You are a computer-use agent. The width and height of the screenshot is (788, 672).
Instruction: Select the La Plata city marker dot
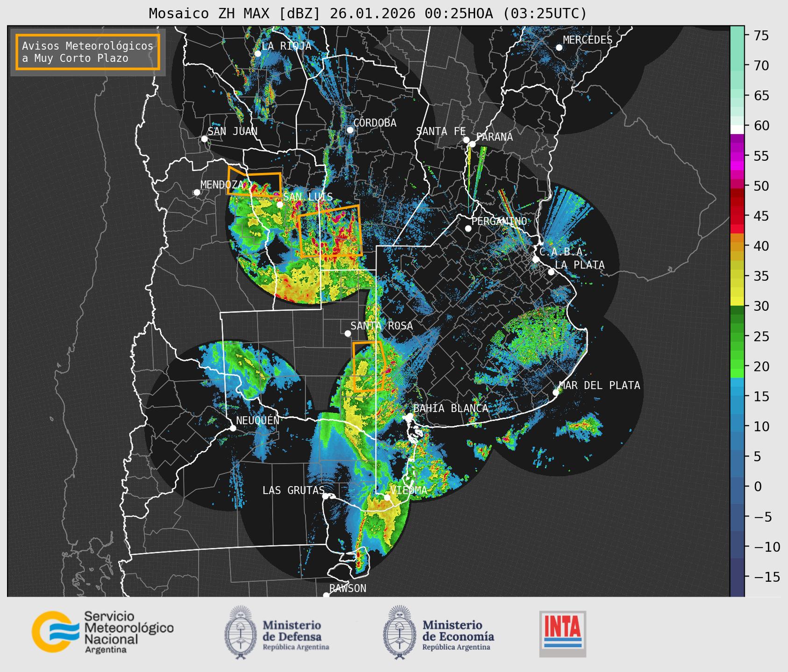point(551,272)
